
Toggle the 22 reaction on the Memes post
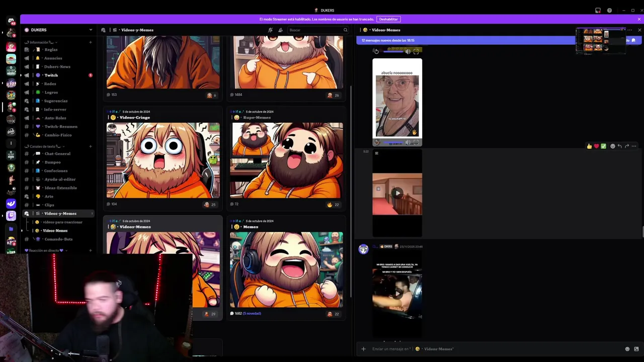coord(333,314)
